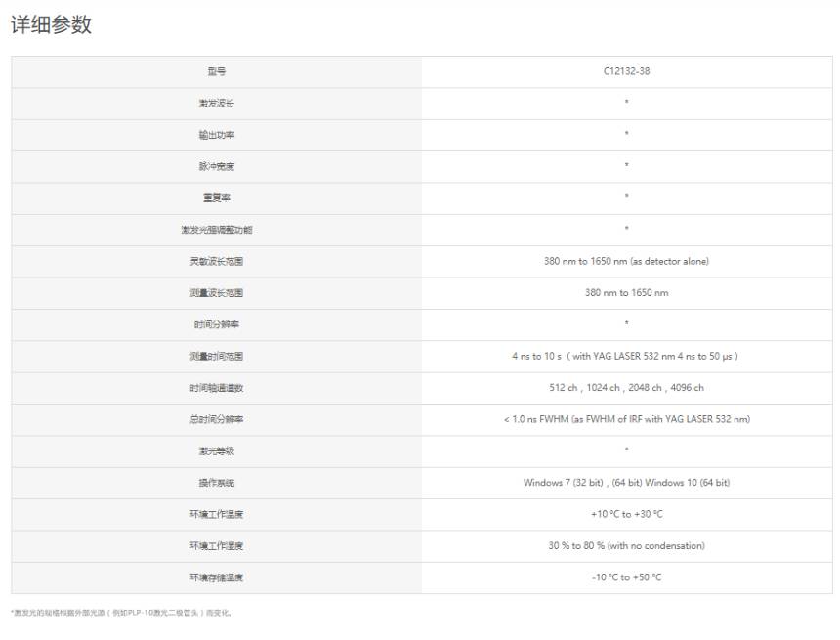The width and height of the screenshot is (840, 640).
Task: Click the -10 °C to +50 °C storage value
Action: point(627,577)
